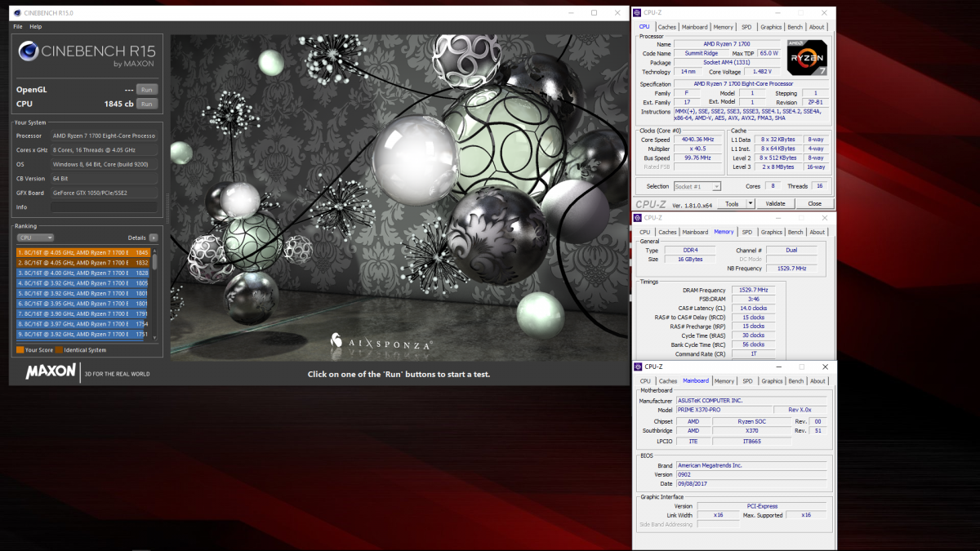Switch to Memory tab in top CPU-Z window

pyautogui.click(x=724, y=27)
